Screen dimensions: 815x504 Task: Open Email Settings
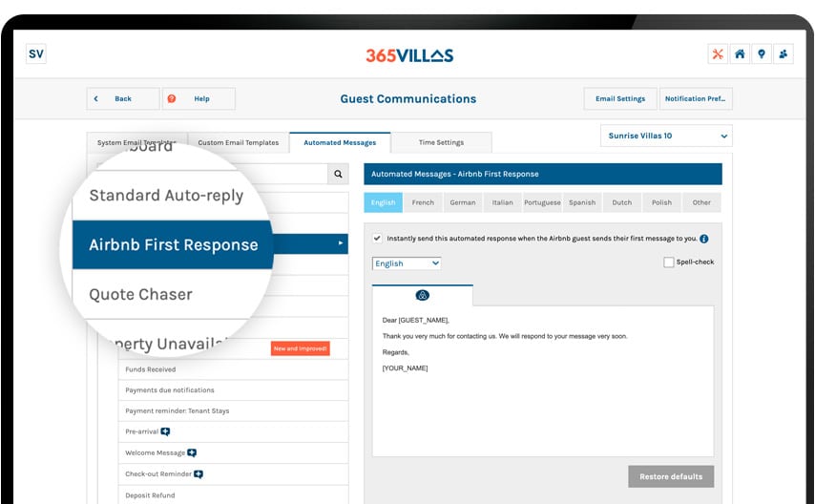click(620, 98)
